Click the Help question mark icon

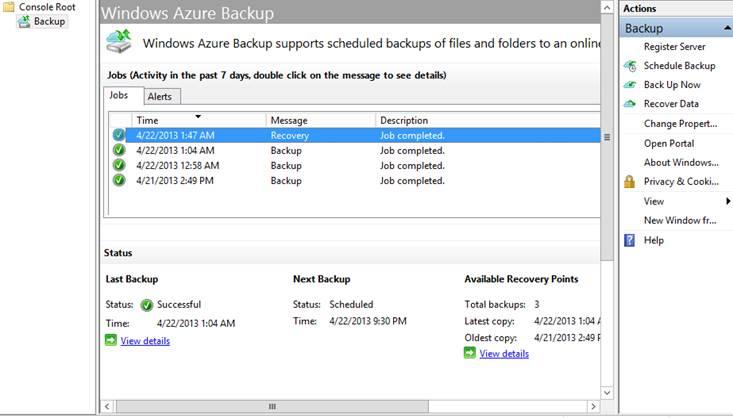630,240
